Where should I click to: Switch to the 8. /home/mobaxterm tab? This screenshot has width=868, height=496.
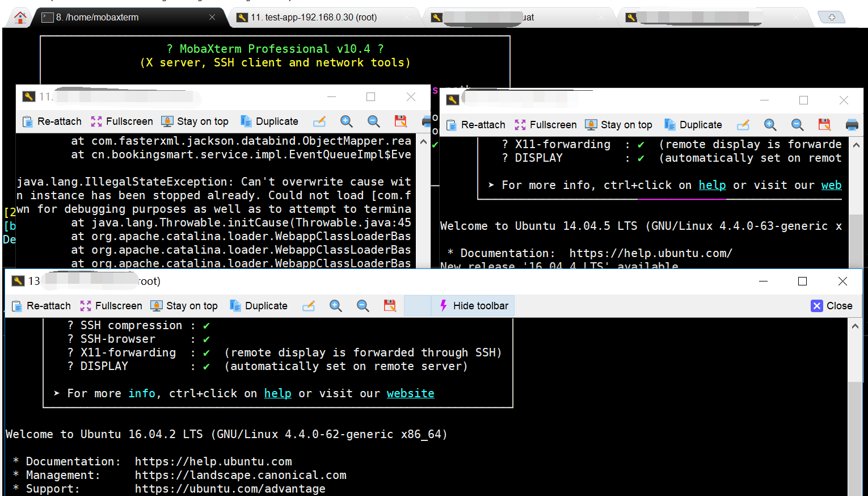(x=129, y=18)
